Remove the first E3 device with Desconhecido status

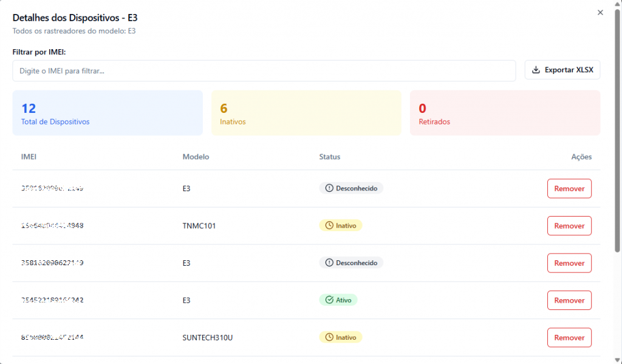pos(569,189)
